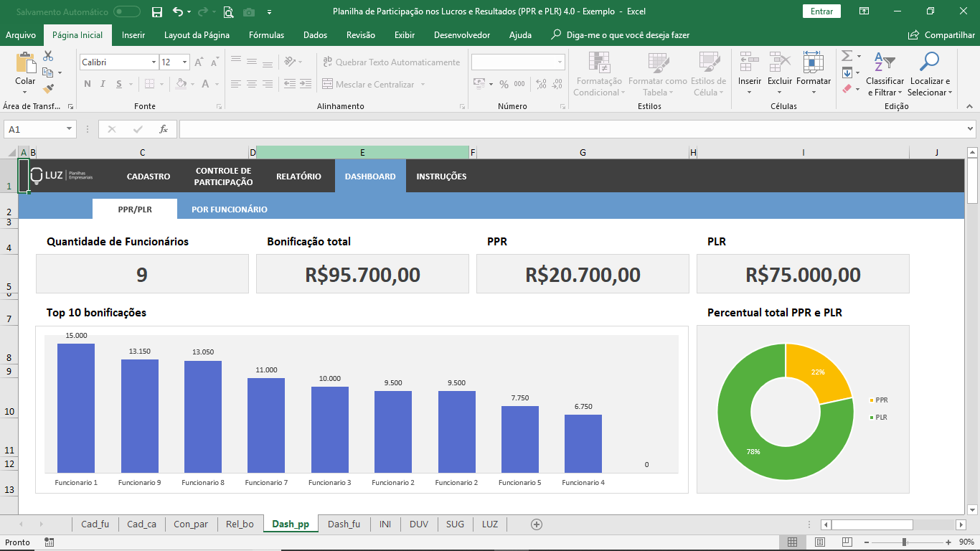Toggle Salvamento Automático switch
The image size is (980, 551).
tap(127, 11)
